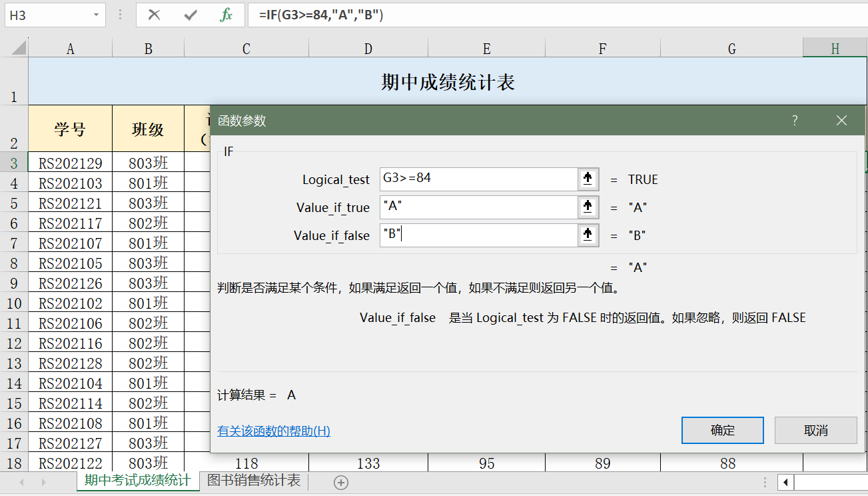The width and height of the screenshot is (868, 496).
Task: Collapse dialog via Logical_test range selector icon
Action: point(588,179)
